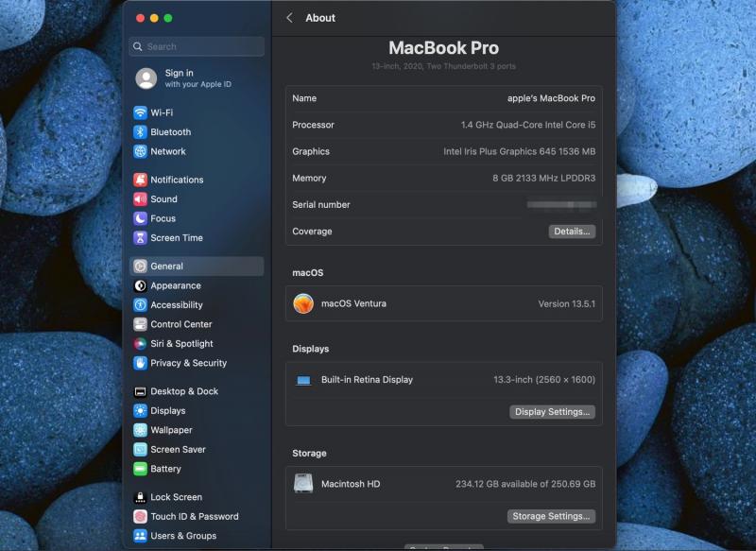
Task: Click the Appearance icon
Action: tap(140, 285)
